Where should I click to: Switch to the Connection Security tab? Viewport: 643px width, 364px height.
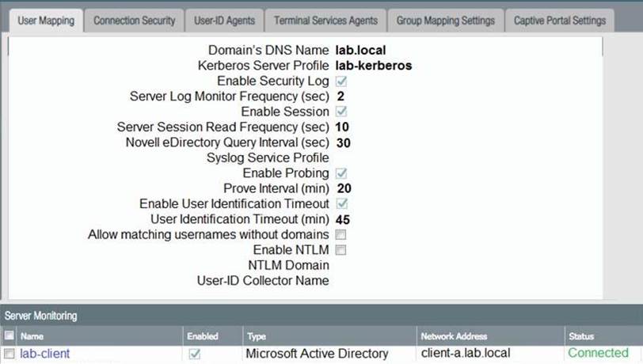pyautogui.click(x=133, y=21)
